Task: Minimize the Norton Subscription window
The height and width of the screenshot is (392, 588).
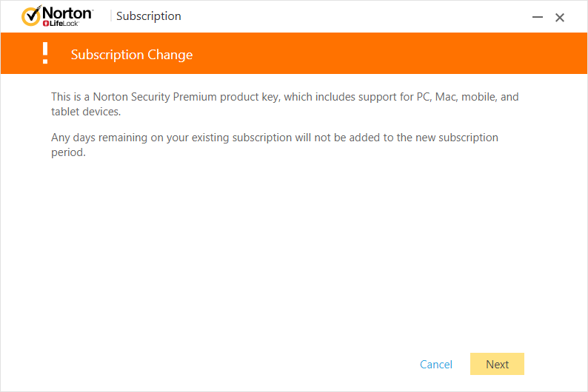Action: pos(538,17)
